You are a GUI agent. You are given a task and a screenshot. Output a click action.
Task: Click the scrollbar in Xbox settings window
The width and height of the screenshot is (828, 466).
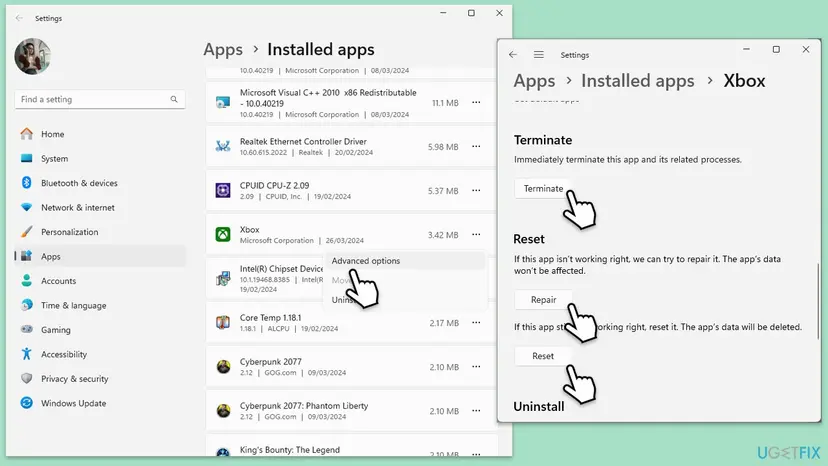point(818,301)
